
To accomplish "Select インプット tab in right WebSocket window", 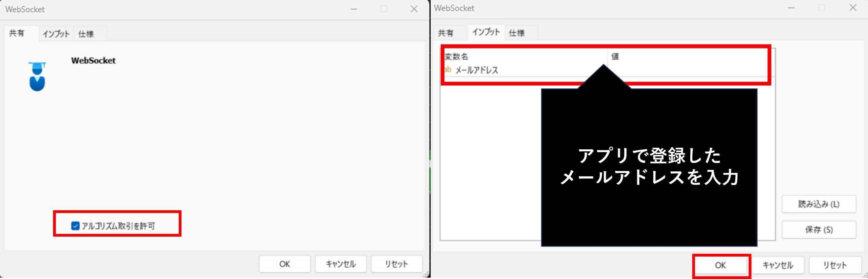I will pyautogui.click(x=486, y=32).
